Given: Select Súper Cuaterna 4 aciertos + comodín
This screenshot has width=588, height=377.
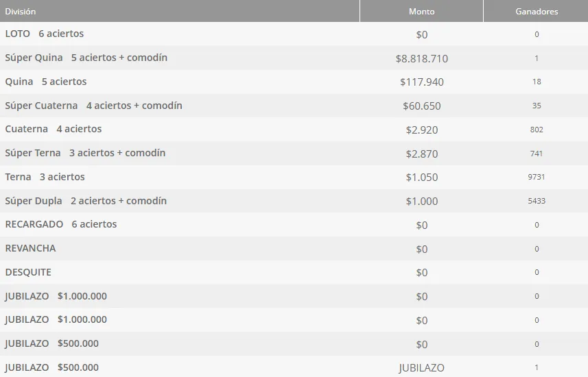Looking at the screenshot, I should 93,106.
